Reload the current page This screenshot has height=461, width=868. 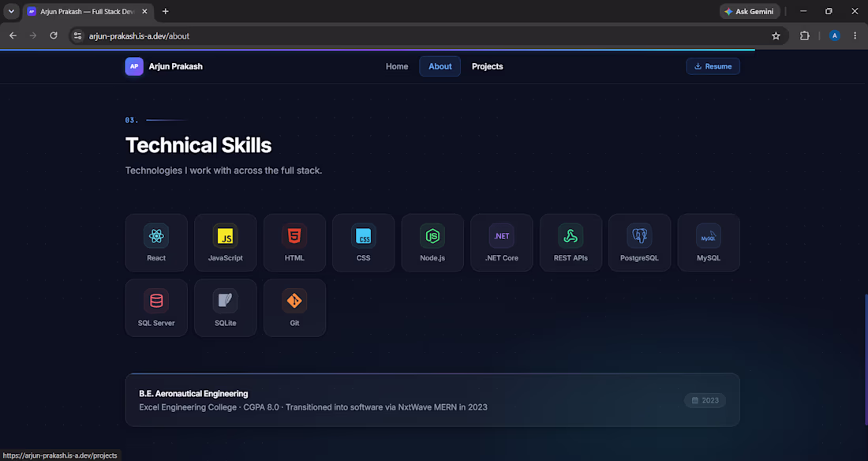pyautogui.click(x=54, y=36)
